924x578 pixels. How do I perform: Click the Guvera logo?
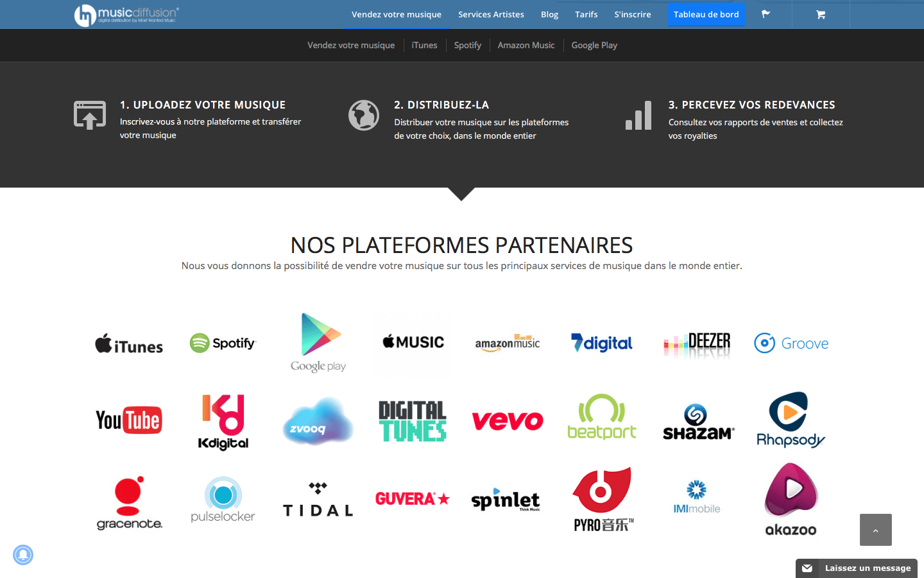pyautogui.click(x=413, y=499)
